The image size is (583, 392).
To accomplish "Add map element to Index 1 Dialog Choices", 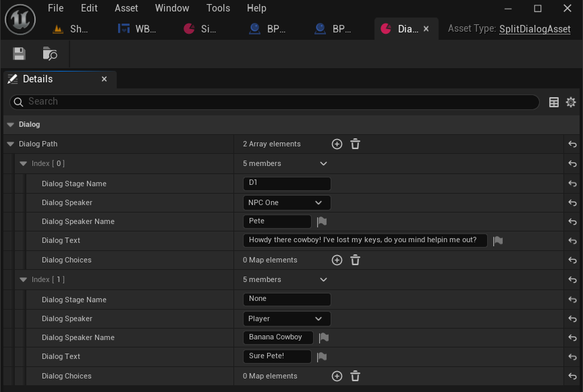I will pos(337,376).
